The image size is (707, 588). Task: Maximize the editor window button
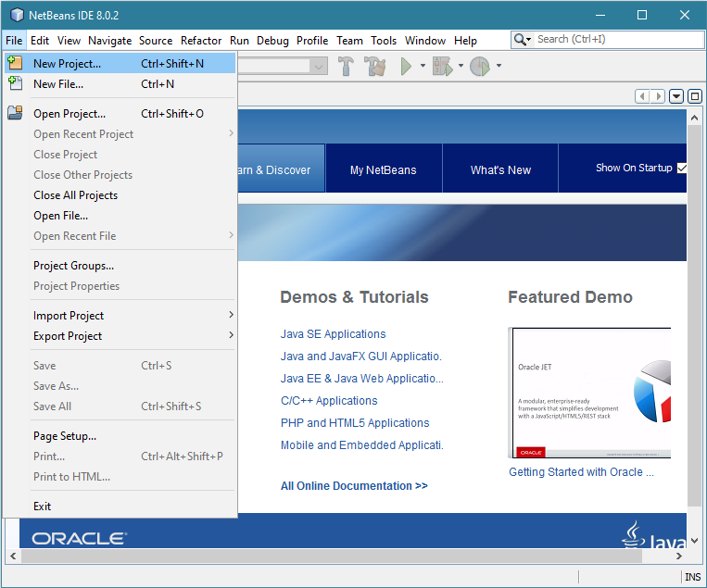tap(695, 96)
